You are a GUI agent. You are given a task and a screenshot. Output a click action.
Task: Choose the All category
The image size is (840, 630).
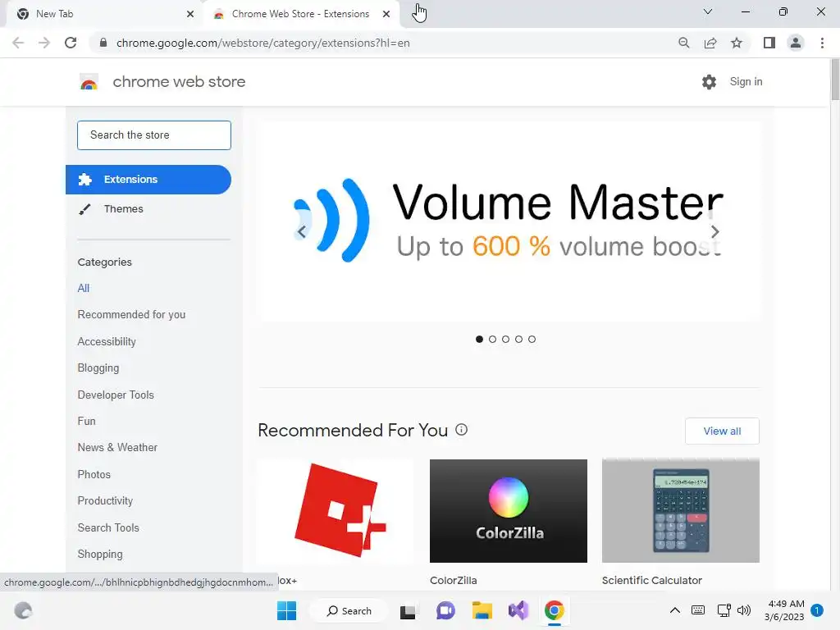pyautogui.click(x=84, y=288)
